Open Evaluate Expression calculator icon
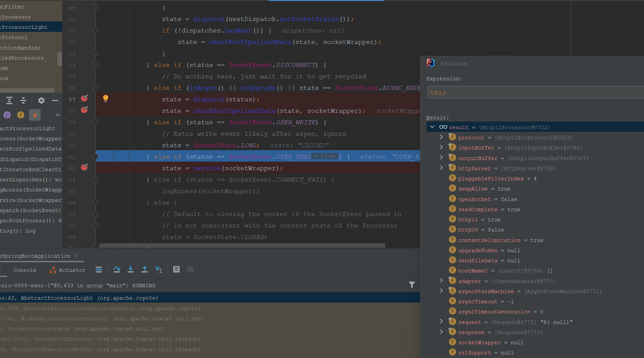Image resolution: width=644 pixels, height=358 pixels. click(176, 269)
